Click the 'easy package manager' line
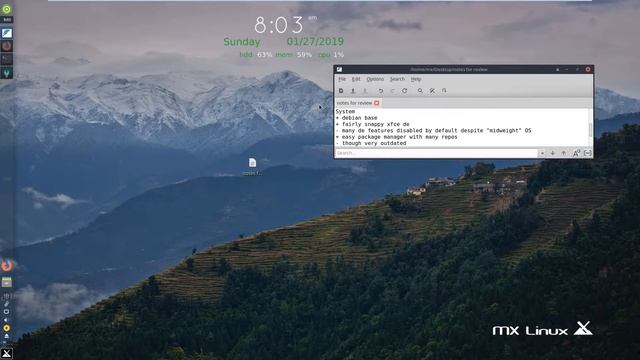This screenshot has width=640, height=360. click(396, 137)
